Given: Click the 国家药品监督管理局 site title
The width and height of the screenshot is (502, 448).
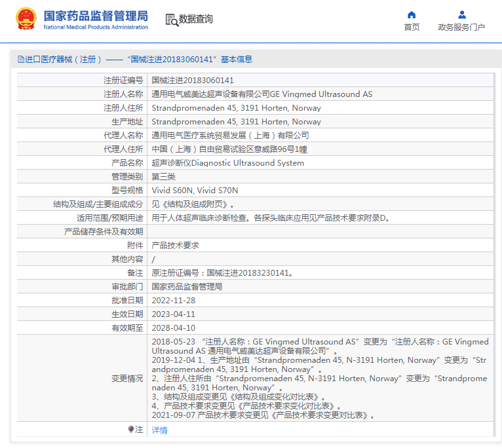Looking at the screenshot, I should [x=96, y=15].
